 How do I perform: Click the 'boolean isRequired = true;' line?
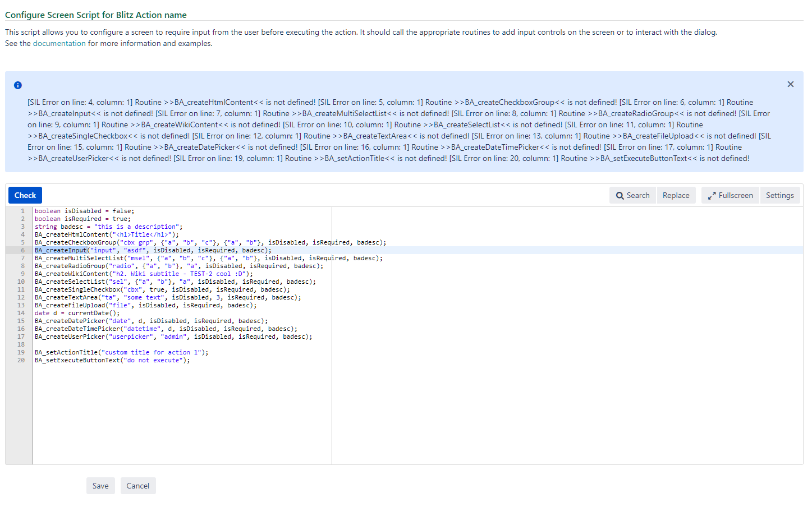click(x=82, y=219)
